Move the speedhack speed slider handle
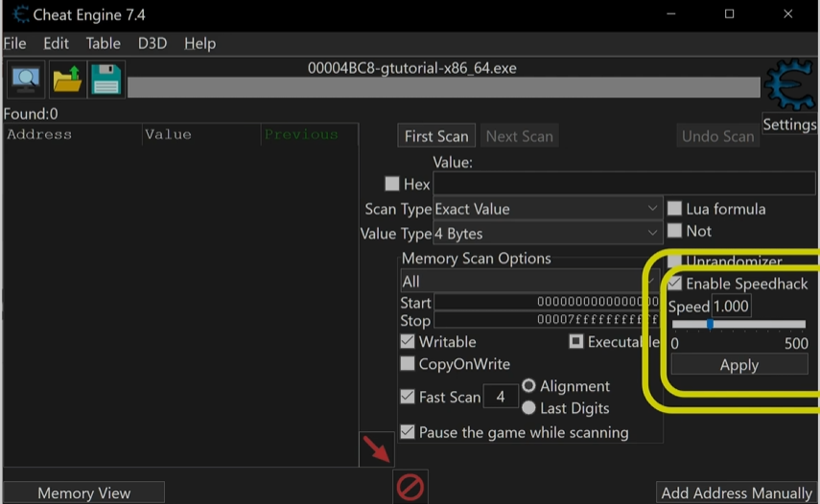The height and width of the screenshot is (504, 820). pos(710,324)
